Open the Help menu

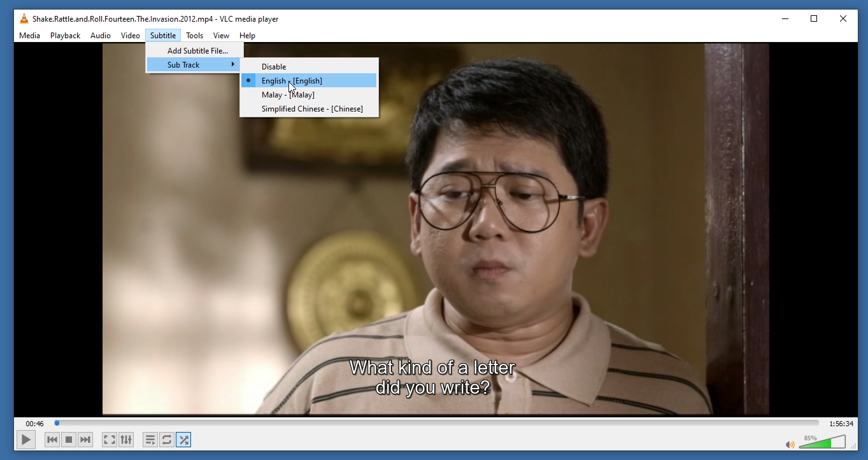(x=247, y=36)
